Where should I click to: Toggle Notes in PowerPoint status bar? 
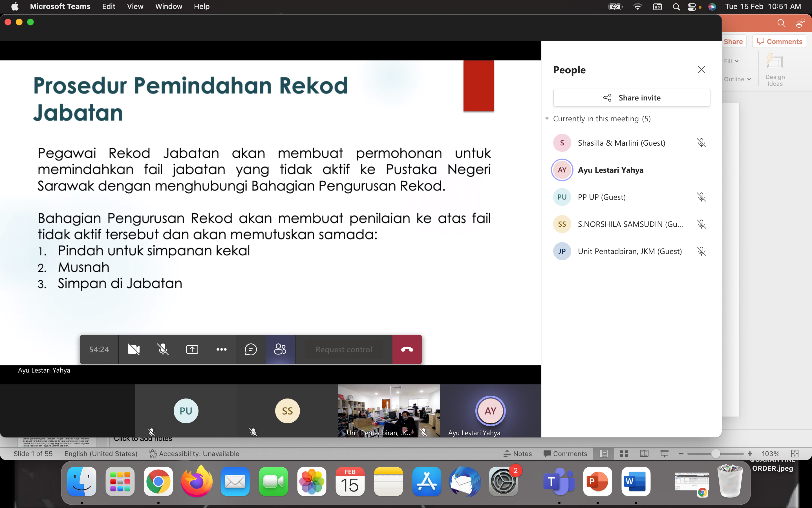point(518,454)
